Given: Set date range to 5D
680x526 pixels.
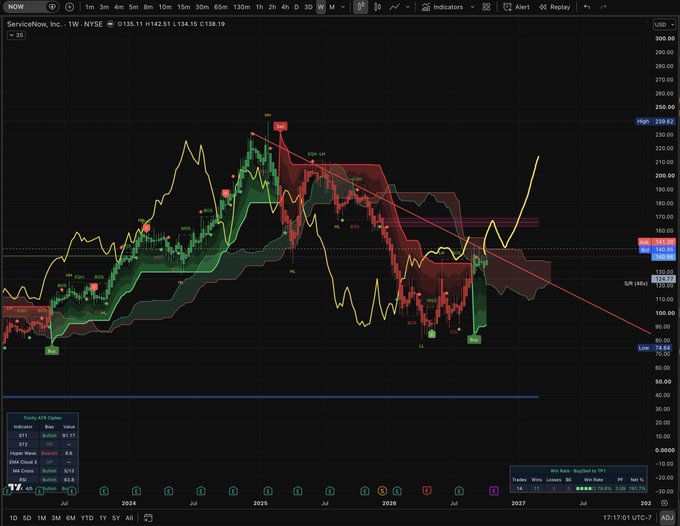Looking at the screenshot, I should point(27,518).
